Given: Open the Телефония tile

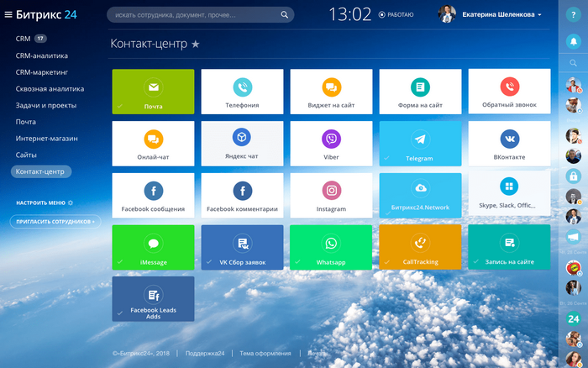Looking at the screenshot, I should coord(242,92).
